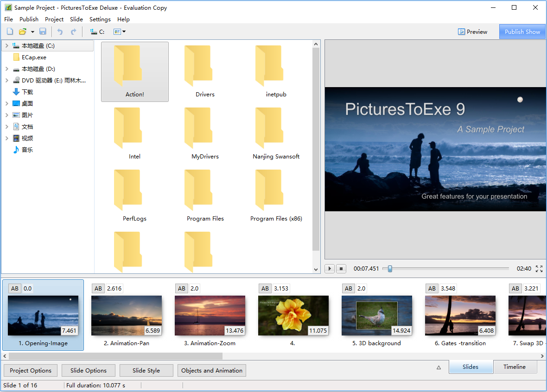Click the Objects and Animation button
Screen dimensions: 547x392
[212, 370]
